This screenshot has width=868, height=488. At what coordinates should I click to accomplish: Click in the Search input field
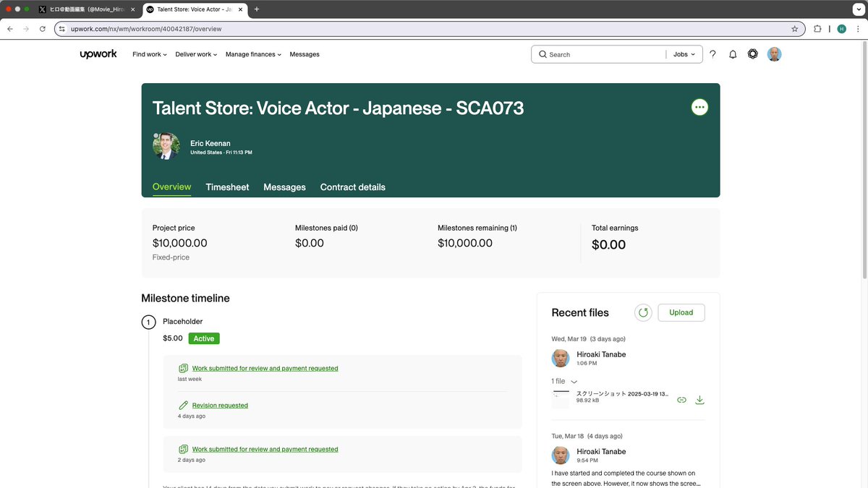tap(605, 54)
